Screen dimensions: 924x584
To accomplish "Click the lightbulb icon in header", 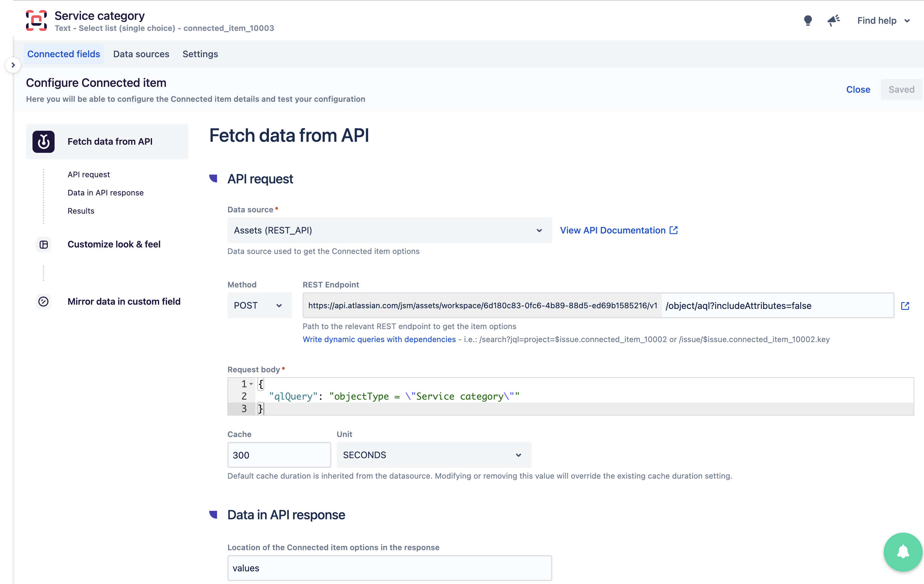I will click(x=807, y=20).
